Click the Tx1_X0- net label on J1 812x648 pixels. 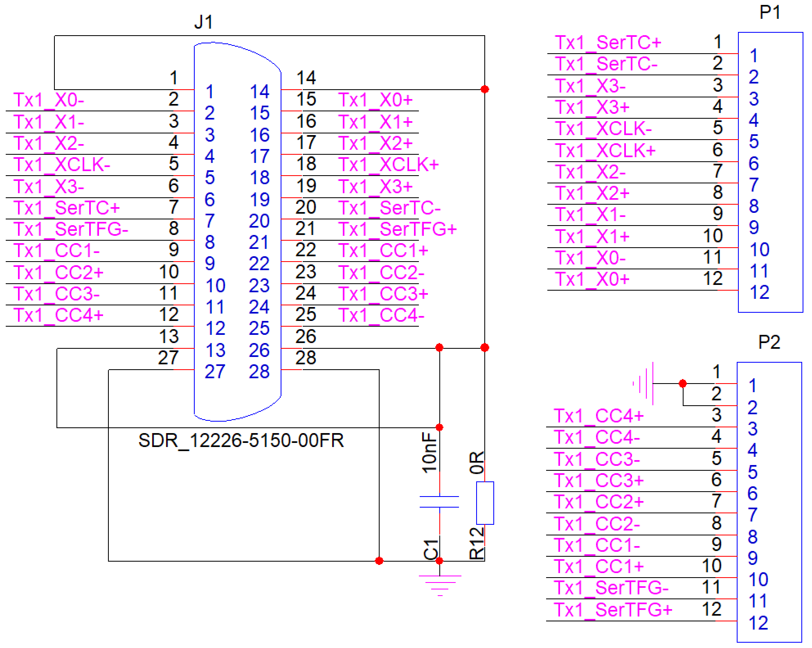tap(48, 100)
